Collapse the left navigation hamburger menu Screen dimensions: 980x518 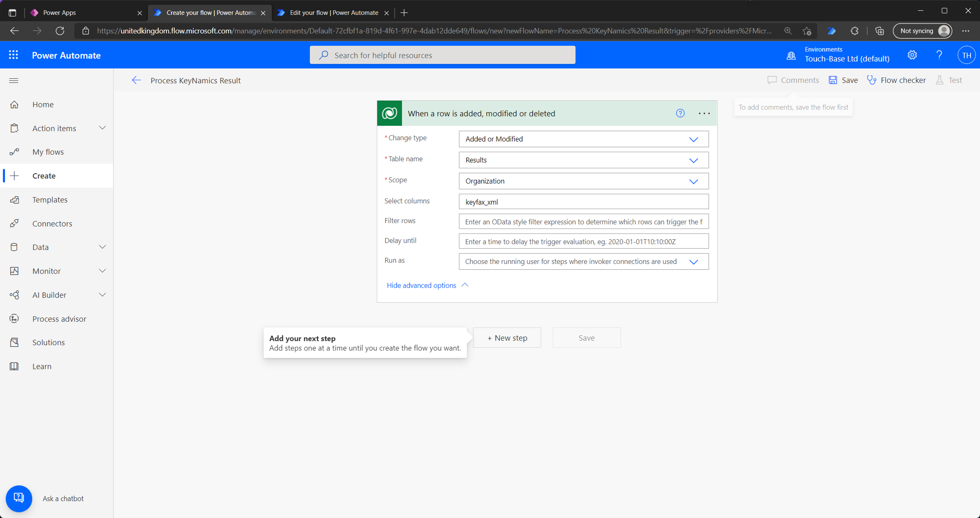[14, 80]
